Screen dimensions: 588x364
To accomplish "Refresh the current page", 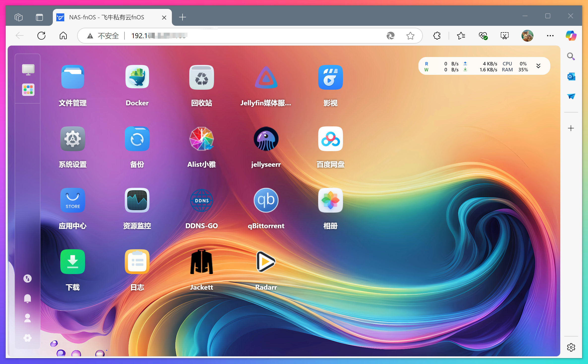I will tap(41, 36).
